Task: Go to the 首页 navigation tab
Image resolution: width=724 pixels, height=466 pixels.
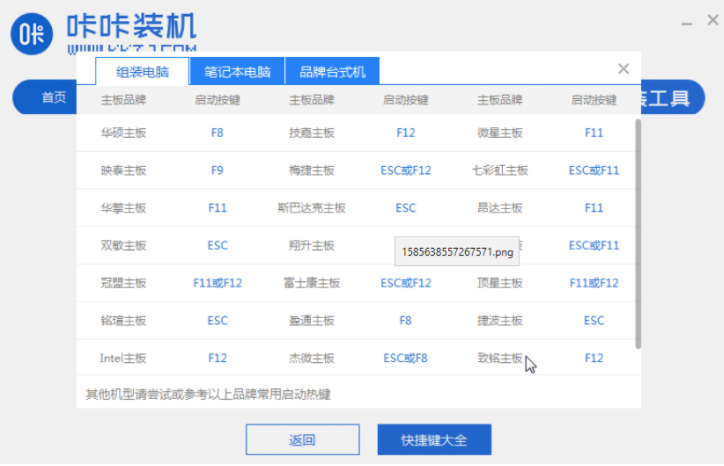Action: (x=53, y=98)
